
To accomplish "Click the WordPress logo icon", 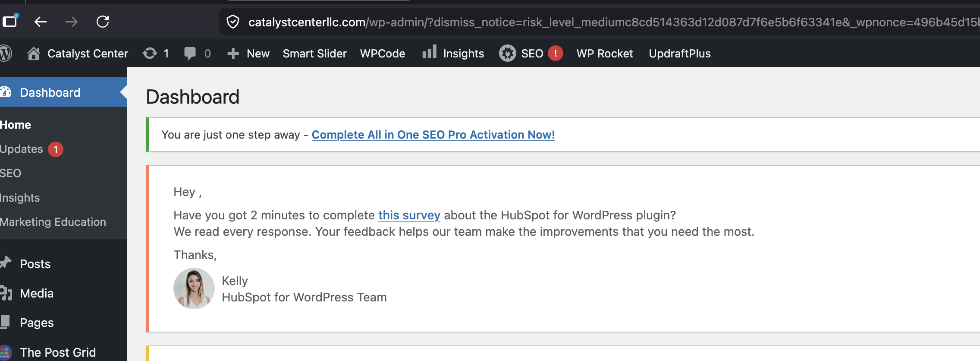I will [x=6, y=53].
